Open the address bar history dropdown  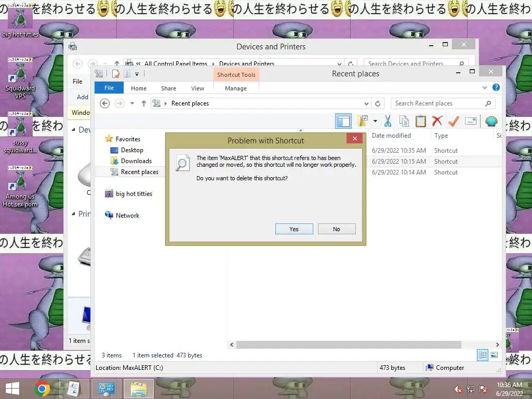point(366,103)
